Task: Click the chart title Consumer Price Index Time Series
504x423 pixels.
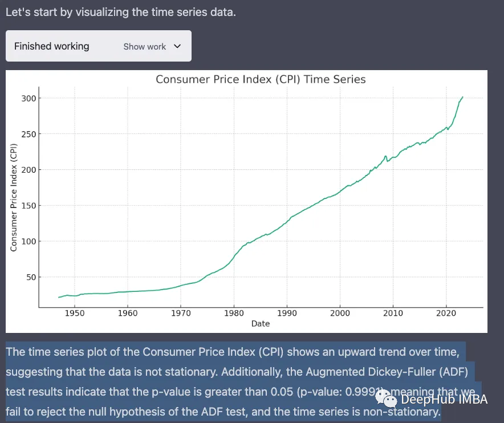Action: [261, 79]
